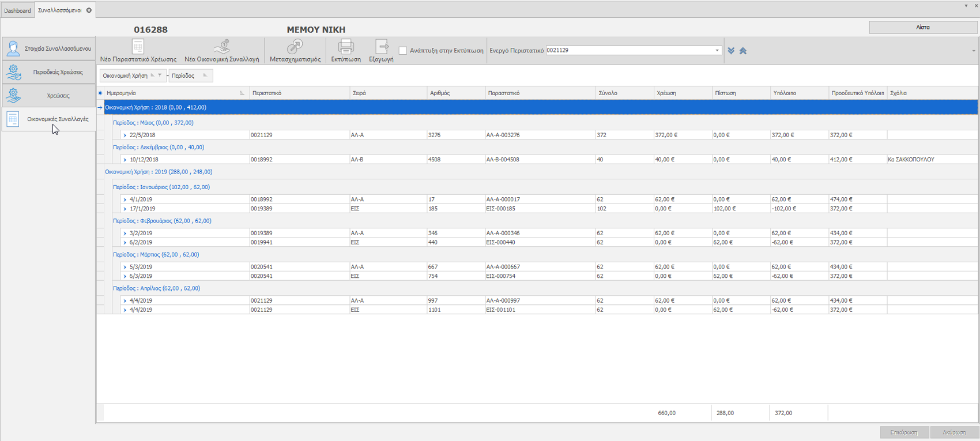The height and width of the screenshot is (441, 980).
Task: Expand the 10/12/2018 transaction row
Action: point(125,160)
